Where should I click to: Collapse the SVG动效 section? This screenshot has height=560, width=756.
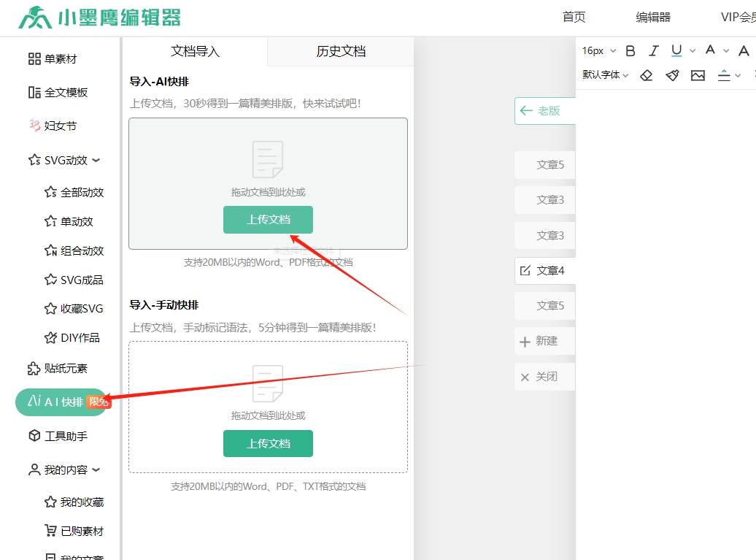pos(96,160)
